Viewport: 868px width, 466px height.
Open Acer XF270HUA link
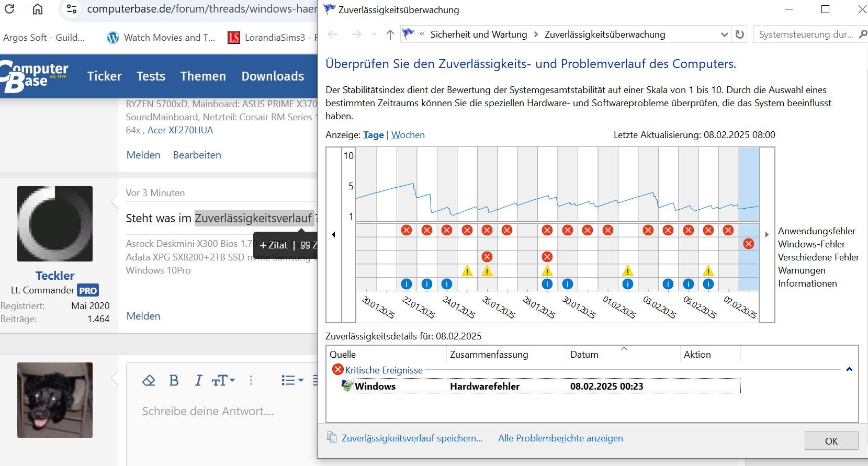click(x=180, y=130)
